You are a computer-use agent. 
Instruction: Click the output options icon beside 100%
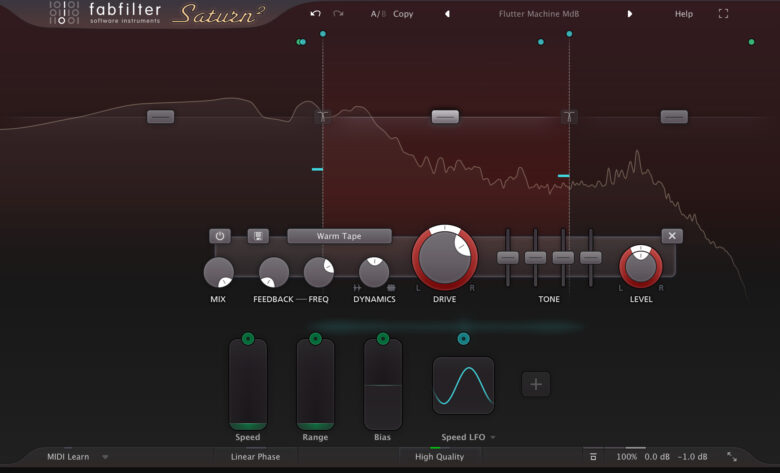click(x=593, y=457)
